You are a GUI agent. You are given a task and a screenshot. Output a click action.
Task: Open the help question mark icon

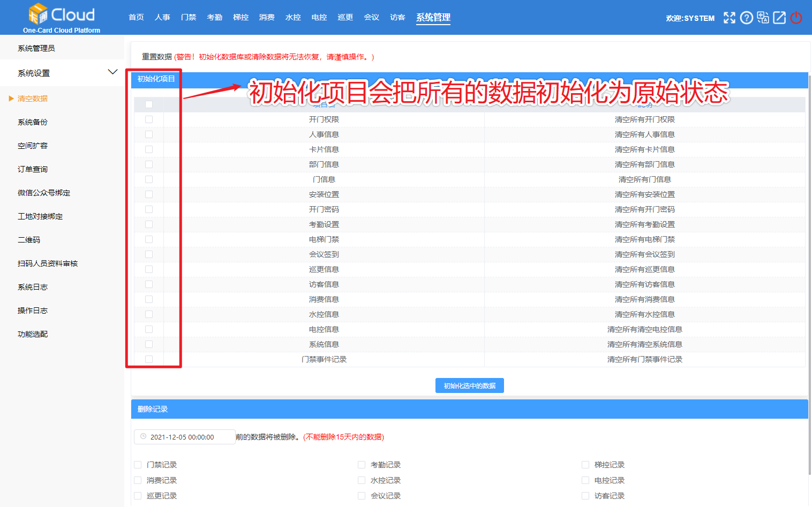tap(746, 18)
